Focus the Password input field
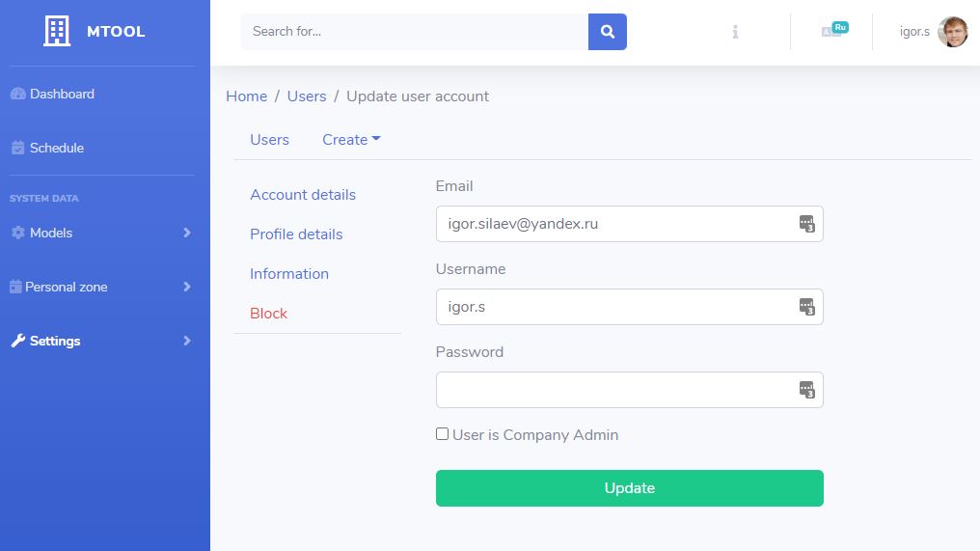The width and height of the screenshot is (980, 551). pos(629,390)
